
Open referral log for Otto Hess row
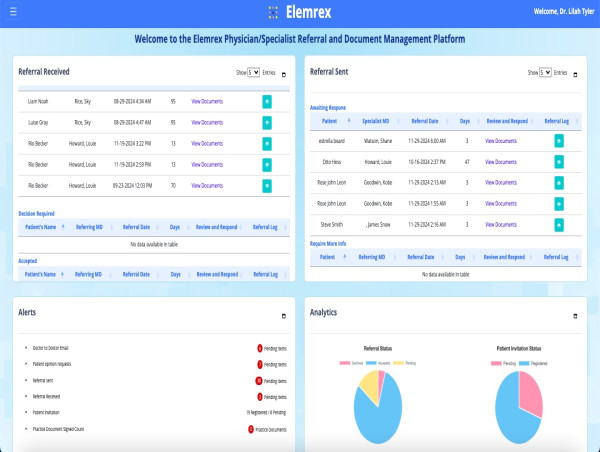click(x=559, y=162)
